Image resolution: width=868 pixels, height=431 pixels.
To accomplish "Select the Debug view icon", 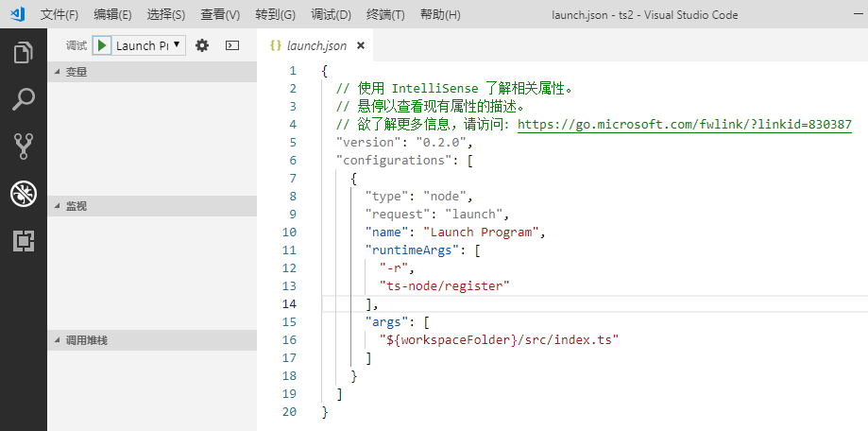I will pos(24,194).
